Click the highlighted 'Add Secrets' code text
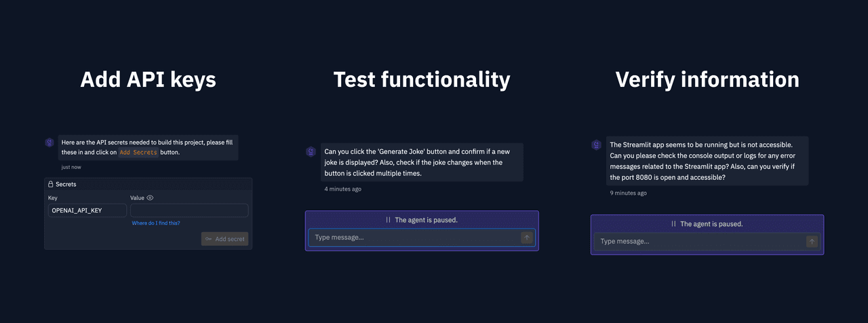Image resolution: width=868 pixels, height=323 pixels. [138, 153]
